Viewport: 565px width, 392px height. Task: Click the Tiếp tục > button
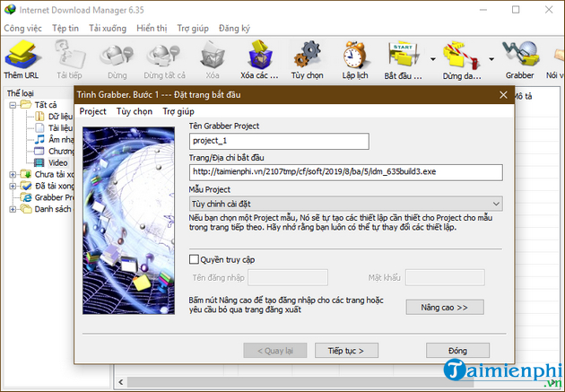point(346,351)
